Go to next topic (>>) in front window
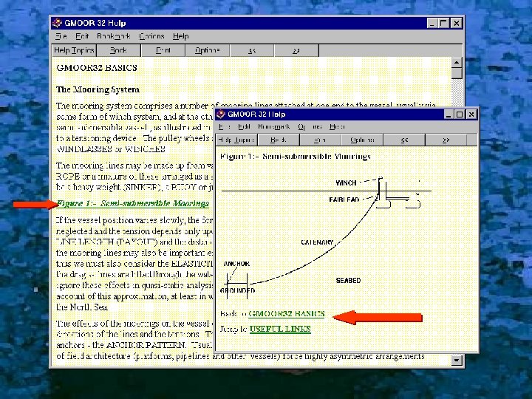Image resolution: width=532 pixels, height=399 pixels. coord(446,140)
